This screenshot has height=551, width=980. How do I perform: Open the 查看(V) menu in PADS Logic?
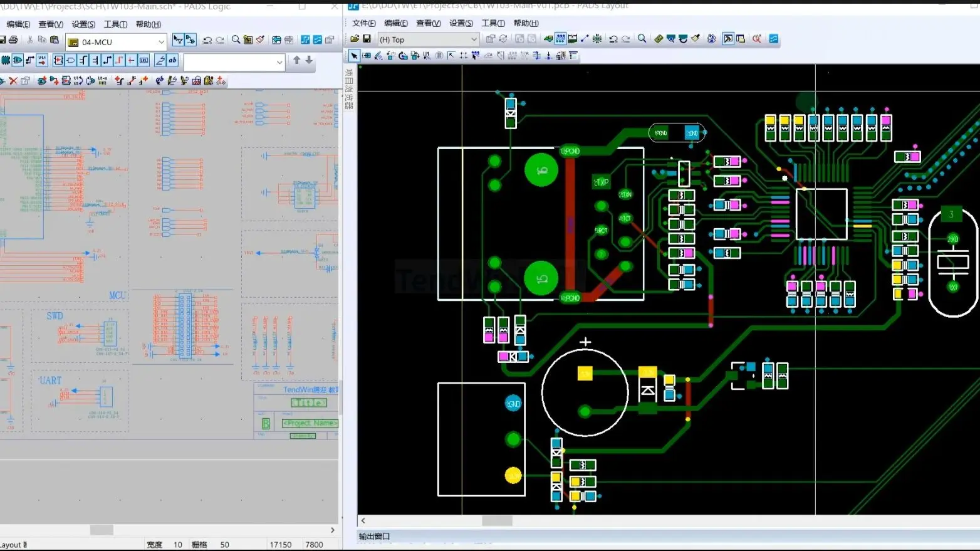click(50, 24)
